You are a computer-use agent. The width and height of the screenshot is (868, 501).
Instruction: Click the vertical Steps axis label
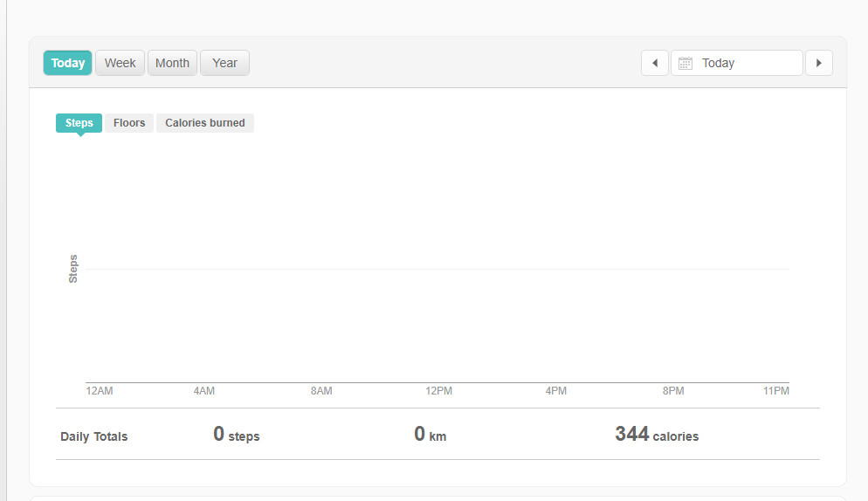point(73,269)
